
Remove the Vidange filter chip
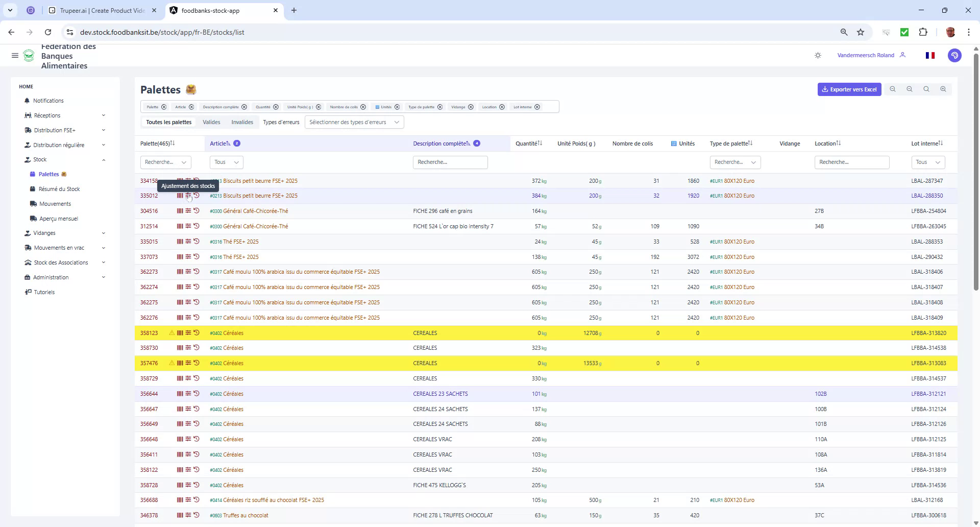click(x=471, y=107)
